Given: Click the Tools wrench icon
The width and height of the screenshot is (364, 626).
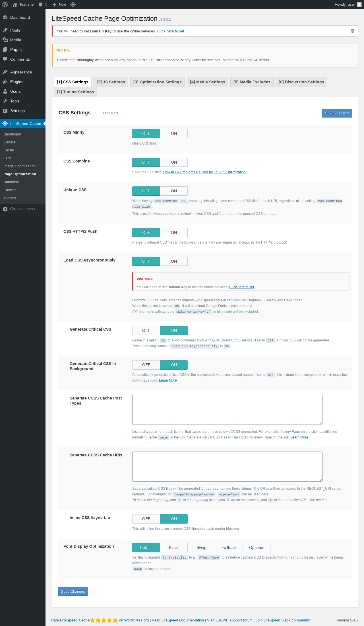Looking at the screenshot, I should 5,101.
